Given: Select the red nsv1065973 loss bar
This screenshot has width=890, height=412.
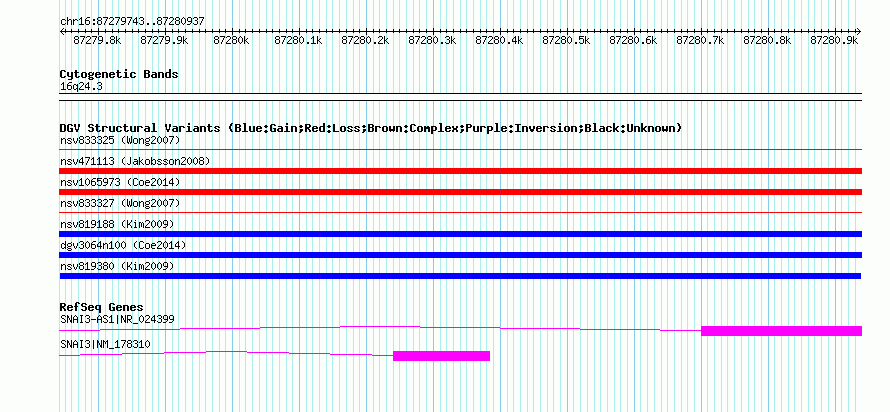Looking at the screenshot, I should [460, 192].
